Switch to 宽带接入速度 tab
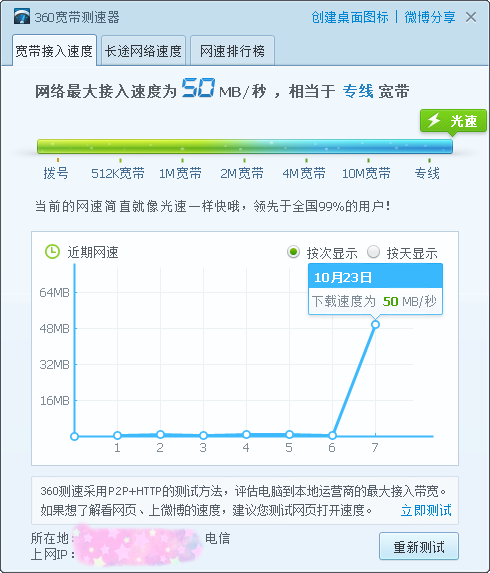The height and width of the screenshot is (573, 490). point(54,51)
